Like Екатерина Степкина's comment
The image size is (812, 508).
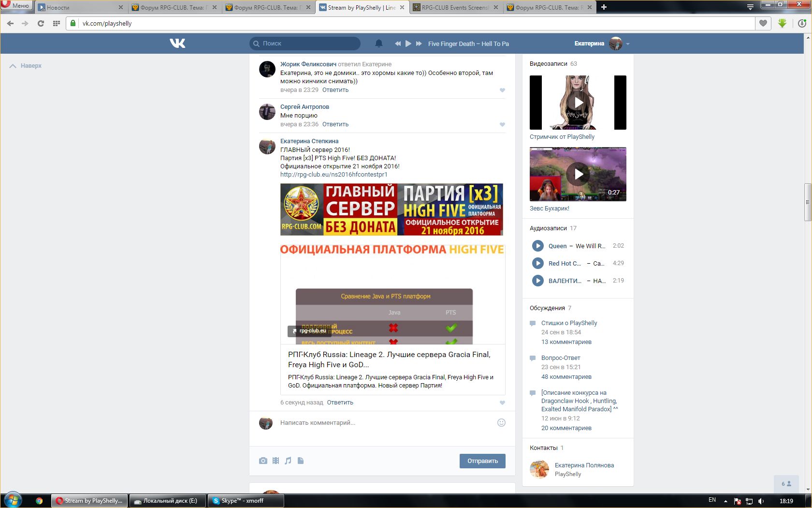(502, 403)
